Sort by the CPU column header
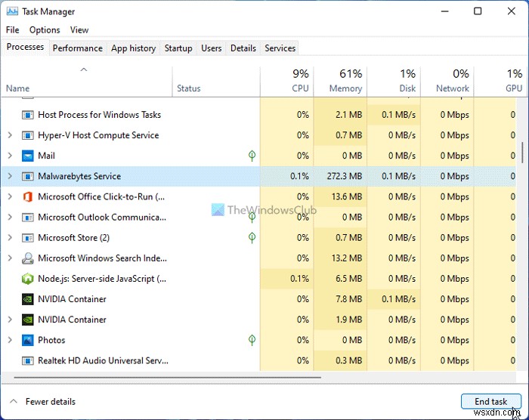Viewport: 529px width, 420px height. 286,82
